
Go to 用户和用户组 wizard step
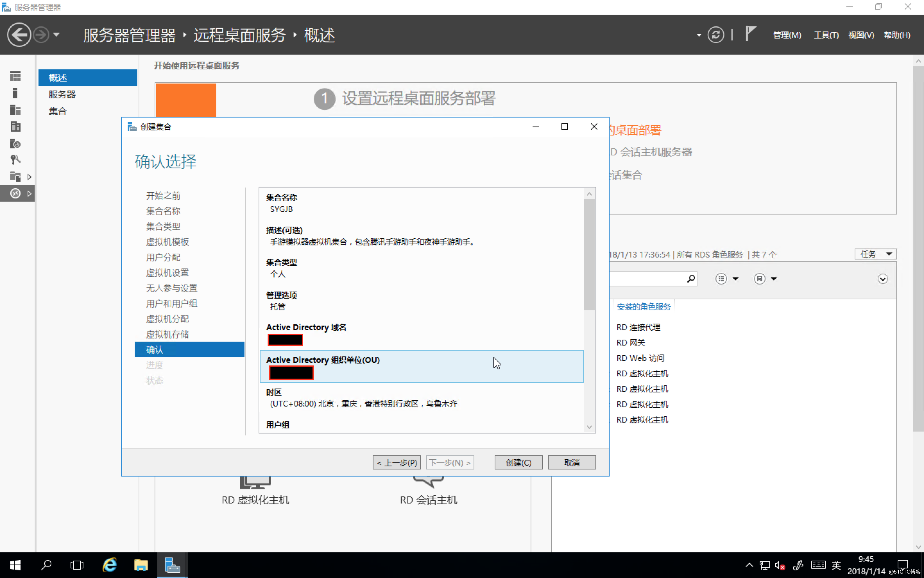pos(171,303)
